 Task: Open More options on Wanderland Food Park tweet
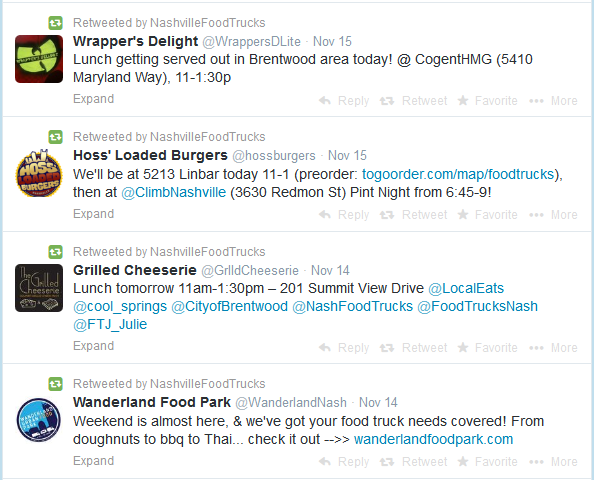tap(553, 462)
